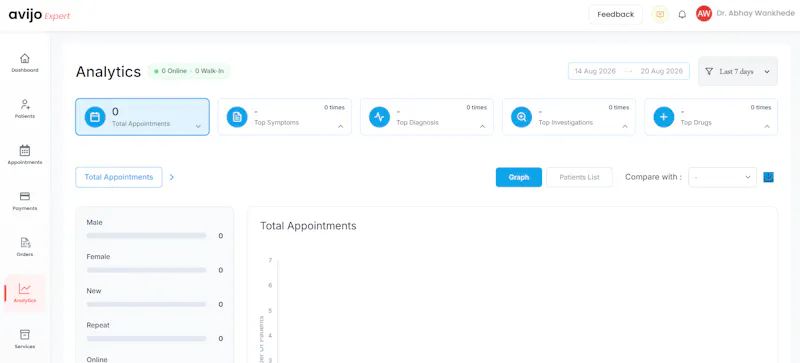Click the Male progress bar
The height and width of the screenshot is (363, 800).
(146, 236)
